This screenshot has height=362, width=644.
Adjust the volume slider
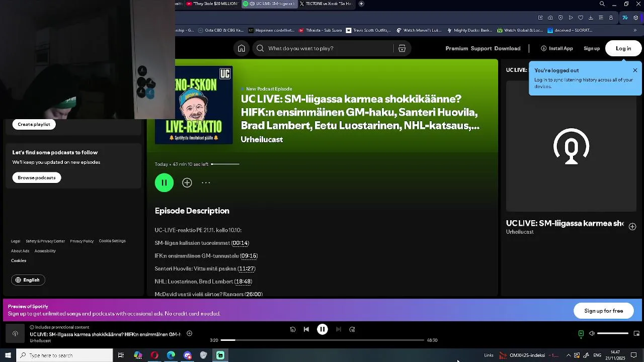click(613, 333)
